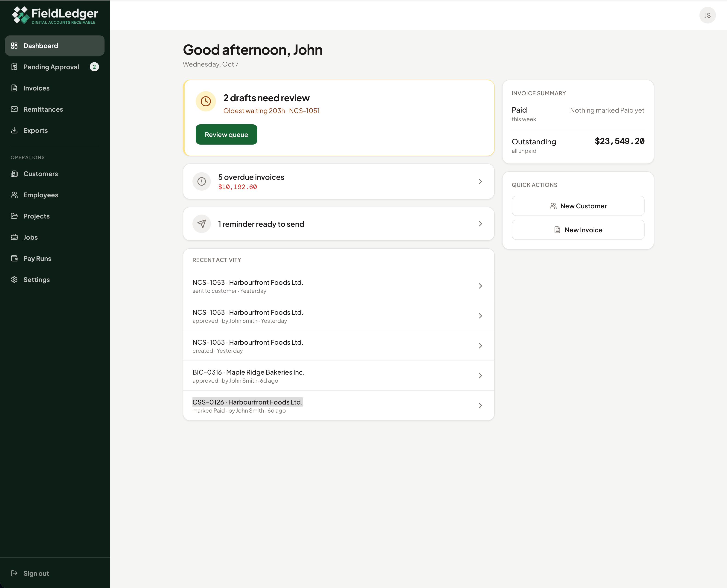
Task: Expand the reminder ready to send chevron
Action: (x=480, y=224)
